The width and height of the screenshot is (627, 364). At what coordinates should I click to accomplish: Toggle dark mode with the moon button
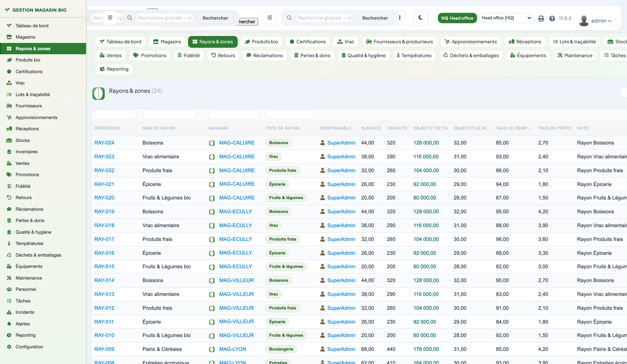click(x=420, y=18)
